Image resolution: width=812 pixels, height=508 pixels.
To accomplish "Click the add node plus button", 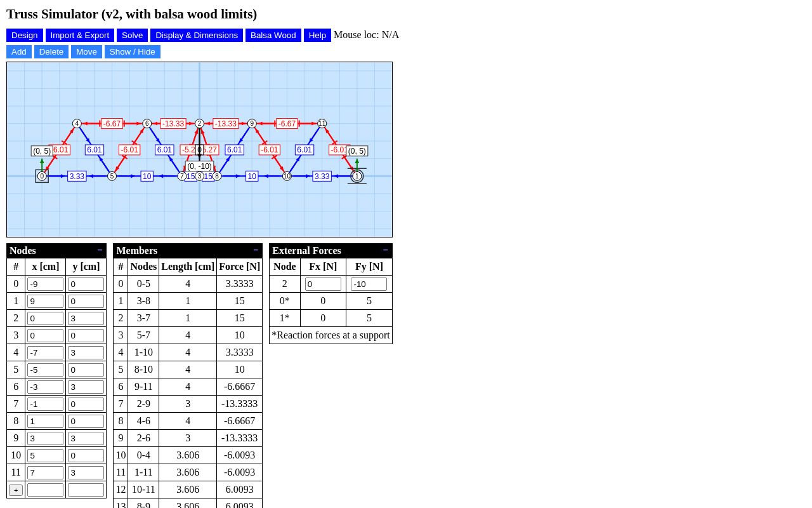I will click(16, 490).
